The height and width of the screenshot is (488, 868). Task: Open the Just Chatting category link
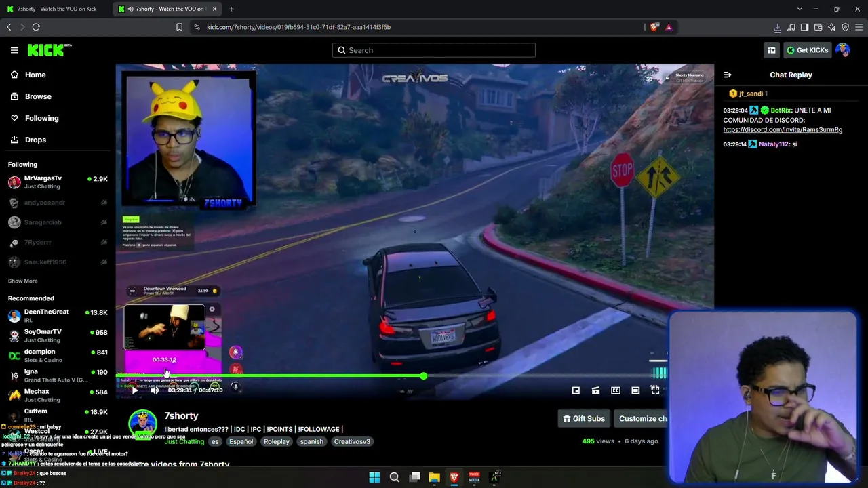[x=184, y=441]
